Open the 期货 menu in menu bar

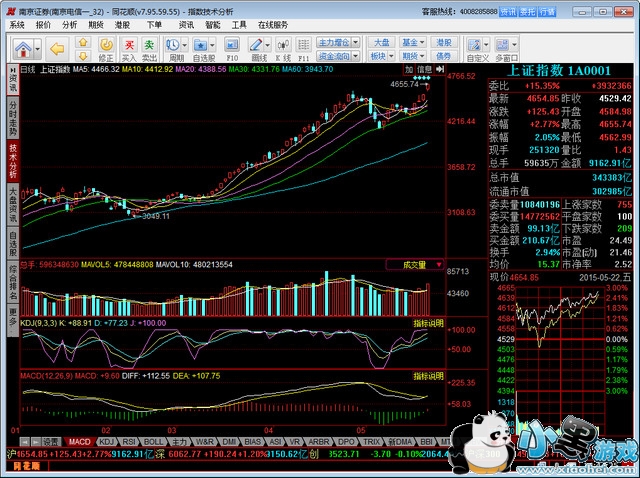point(96,25)
